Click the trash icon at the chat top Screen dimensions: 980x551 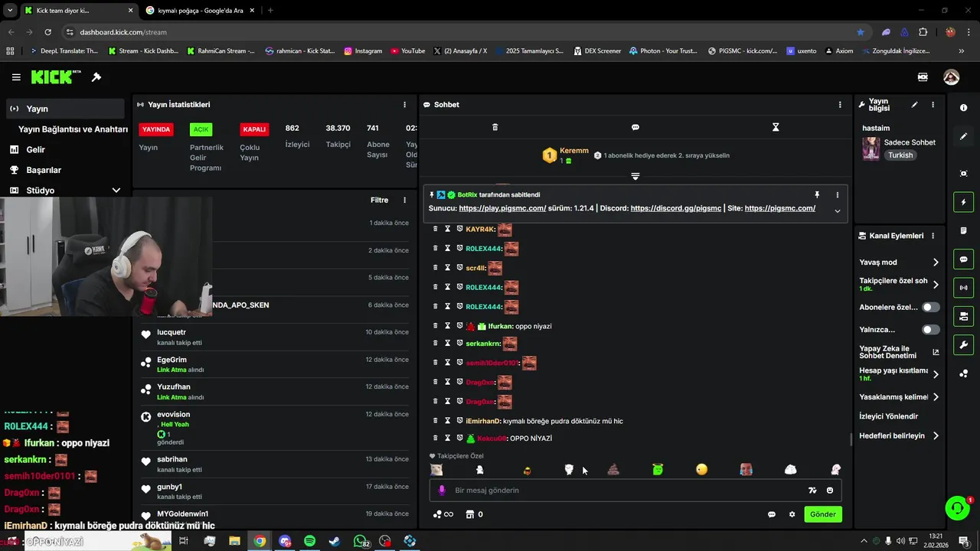(495, 127)
